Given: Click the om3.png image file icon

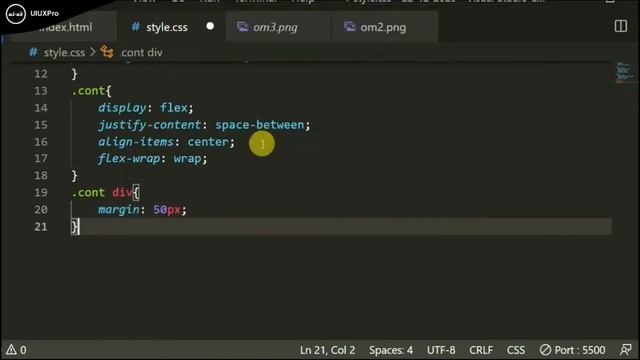Looking at the screenshot, I should [x=242, y=27].
